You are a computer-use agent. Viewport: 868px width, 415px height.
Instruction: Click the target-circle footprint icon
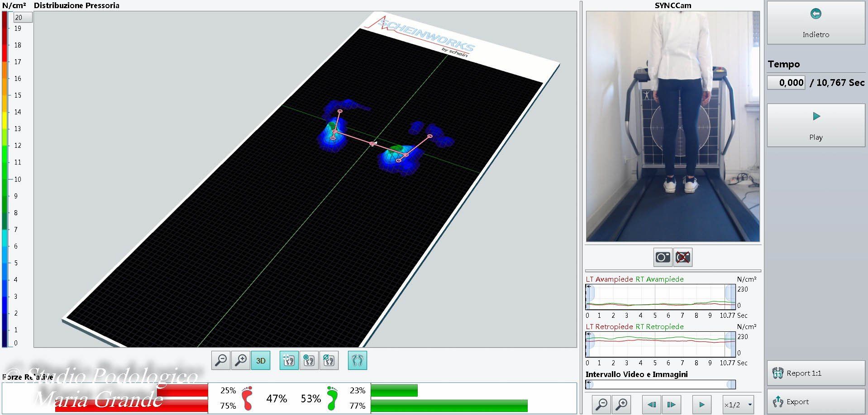pos(309,360)
